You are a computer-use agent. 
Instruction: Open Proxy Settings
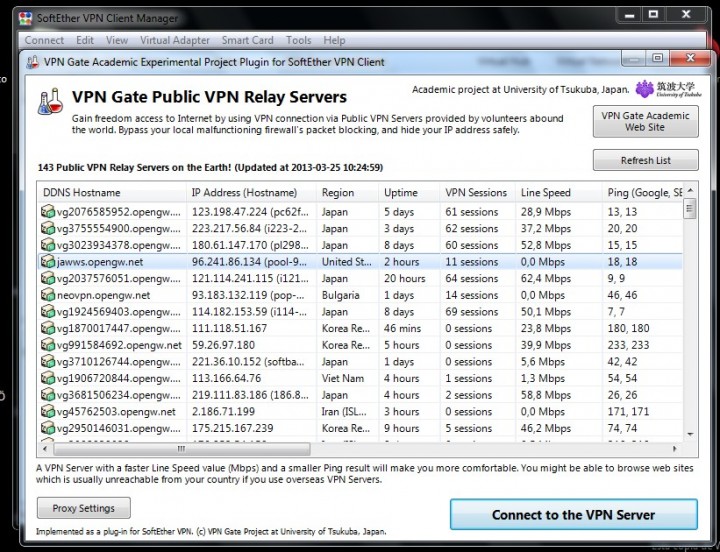(x=84, y=508)
